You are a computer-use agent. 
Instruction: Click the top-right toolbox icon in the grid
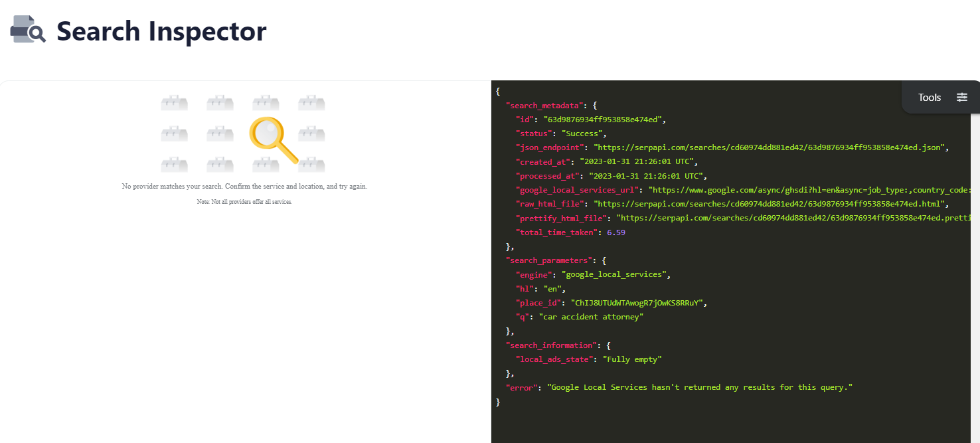[x=311, y=103]
